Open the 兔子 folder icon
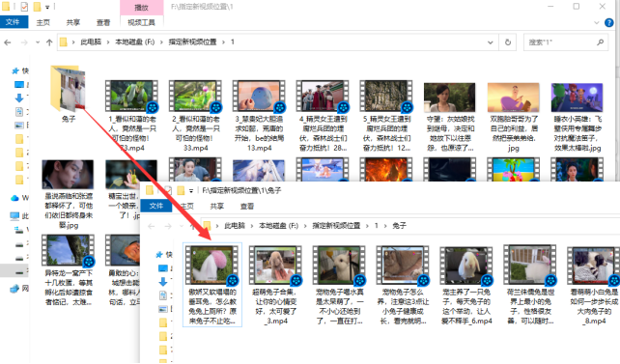Screen dimensions: 620x364 pos(68,88)
